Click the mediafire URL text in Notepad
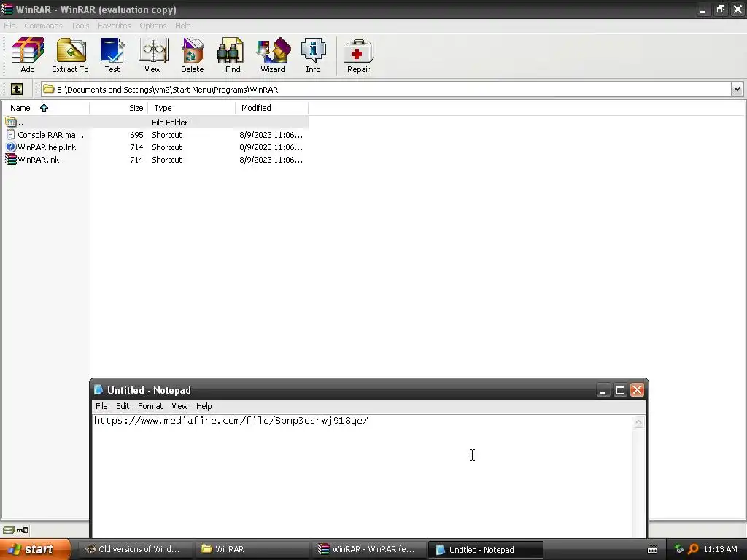This screenshot has width=747, height=560. 231,421
